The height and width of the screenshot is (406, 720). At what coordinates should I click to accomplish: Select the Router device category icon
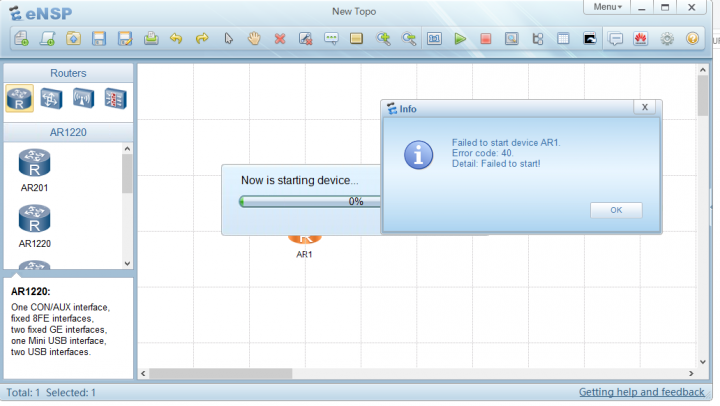point(19,98)
